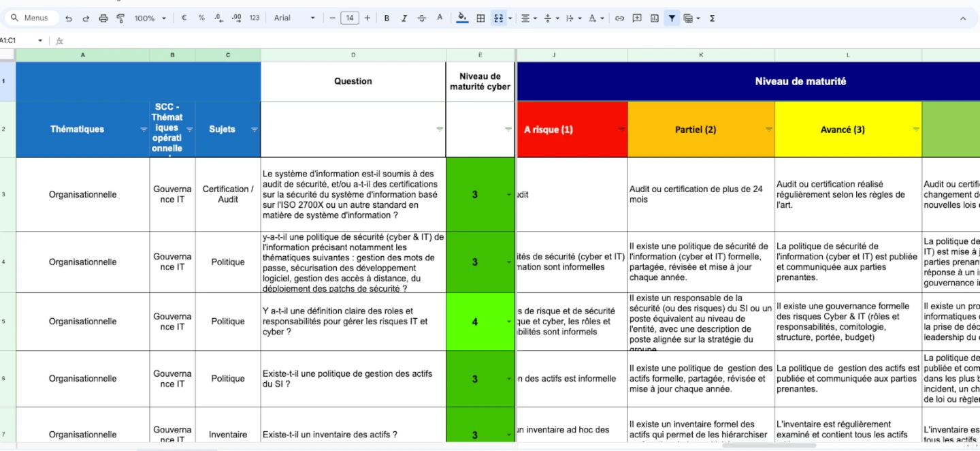Open the maturity dropdown in Certification / Audit row

tap(508, 195)
